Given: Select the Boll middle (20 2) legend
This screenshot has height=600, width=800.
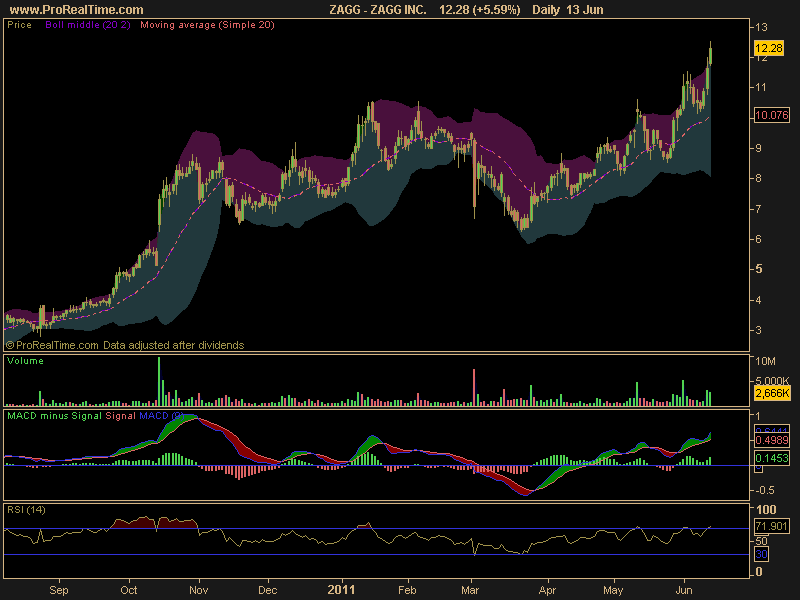Looking at the screenshot, I should tap(88, 24).
